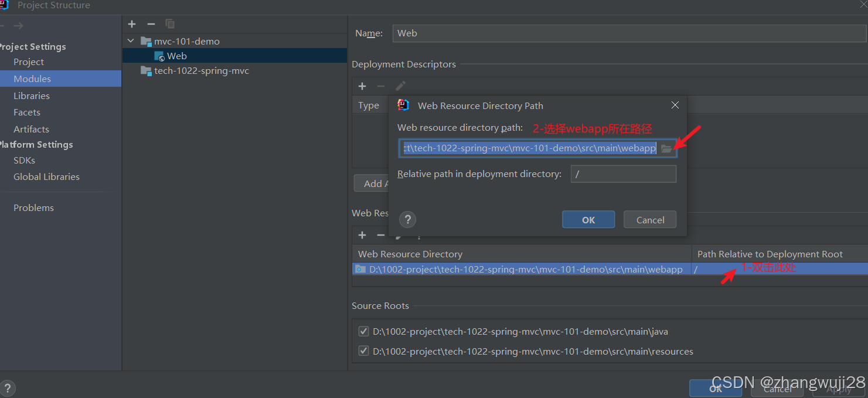Select the tech-1022-spring-mvc module
868x398 pixels.
click(201, 71)
